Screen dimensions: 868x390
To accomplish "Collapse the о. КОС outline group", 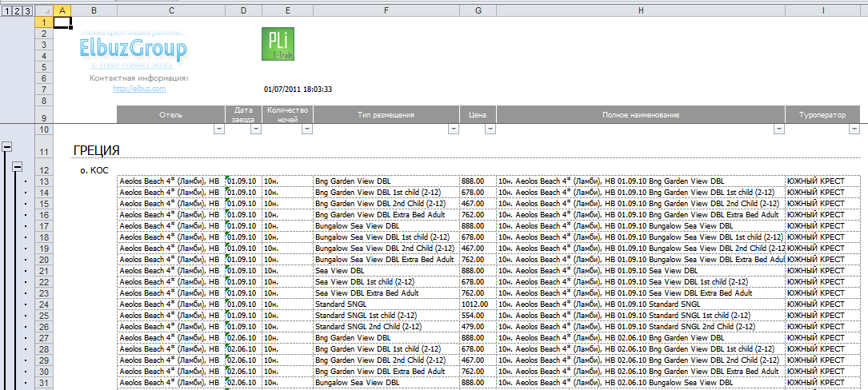I will pos(17,166).
